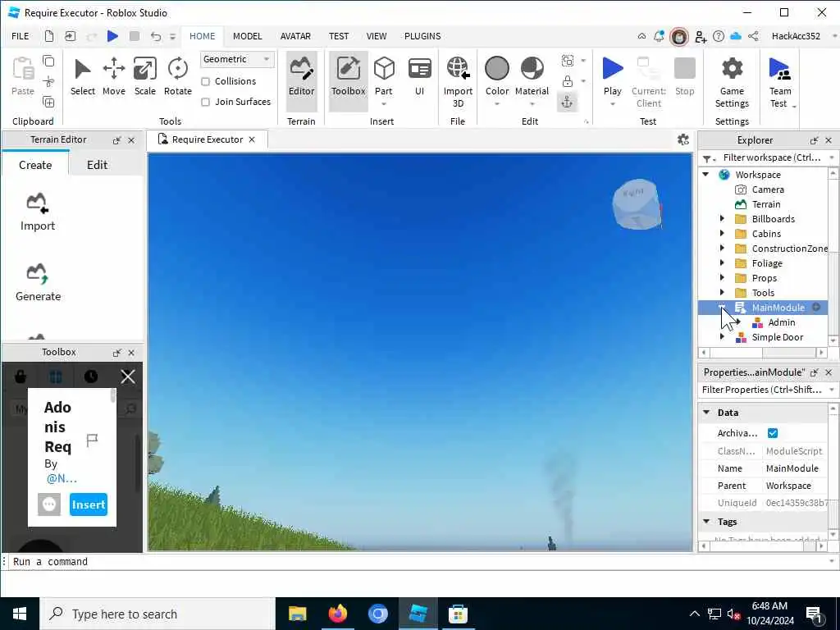Open the Help question mark icon
Viewport: 840px width, 630px height.
click(719, 36)
